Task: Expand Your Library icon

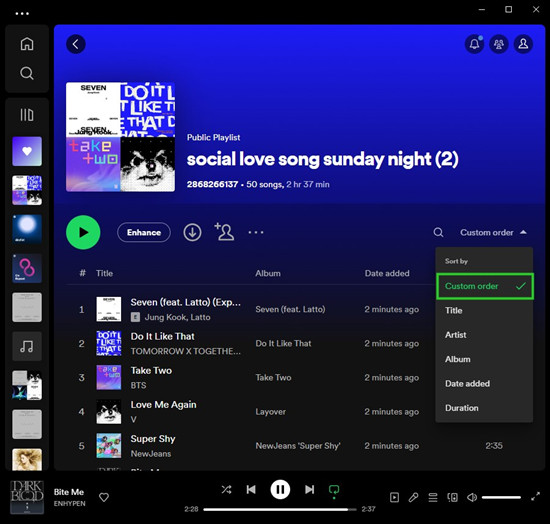Action: click(27, 115)
